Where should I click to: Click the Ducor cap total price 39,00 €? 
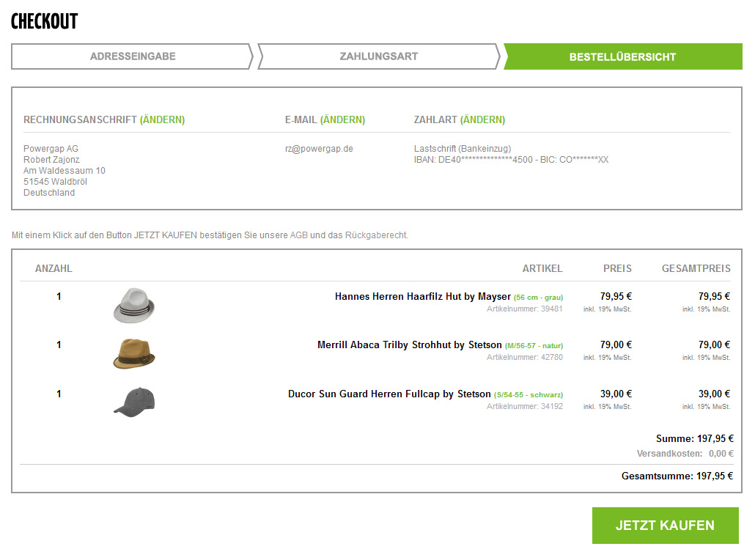(x=714, y=394)
